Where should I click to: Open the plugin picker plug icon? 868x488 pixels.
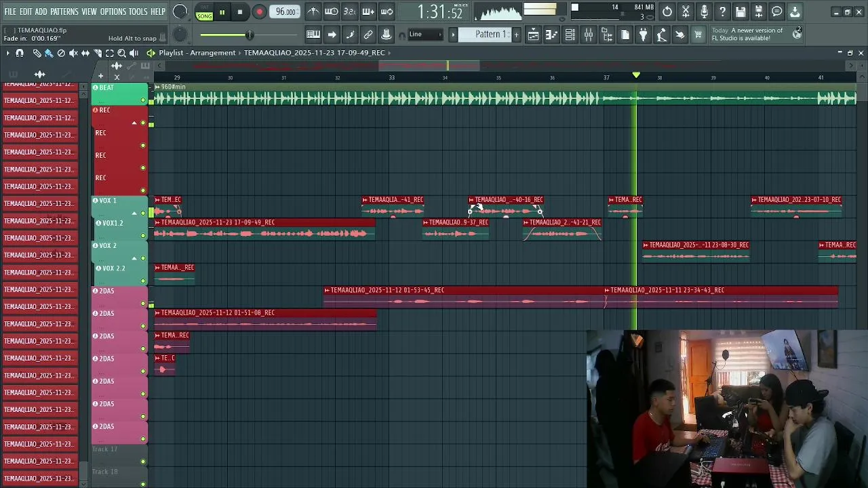[x=644, y=35]
